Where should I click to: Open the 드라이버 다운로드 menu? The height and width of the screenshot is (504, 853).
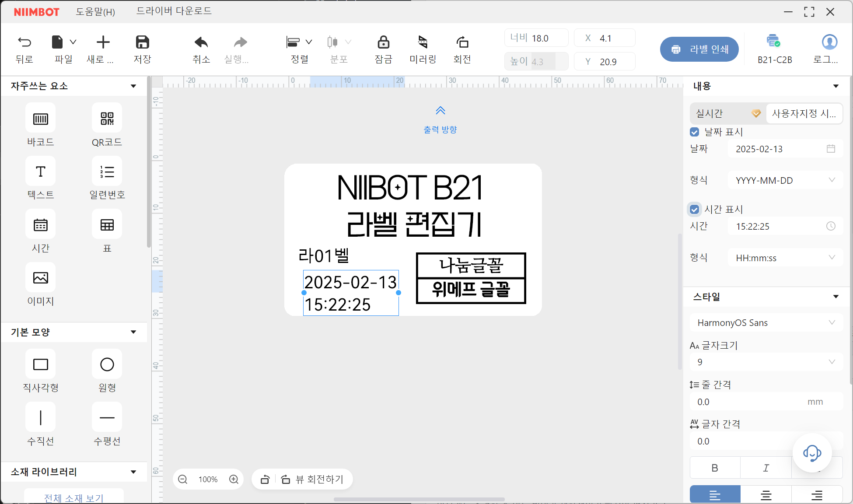coord(174,11)
